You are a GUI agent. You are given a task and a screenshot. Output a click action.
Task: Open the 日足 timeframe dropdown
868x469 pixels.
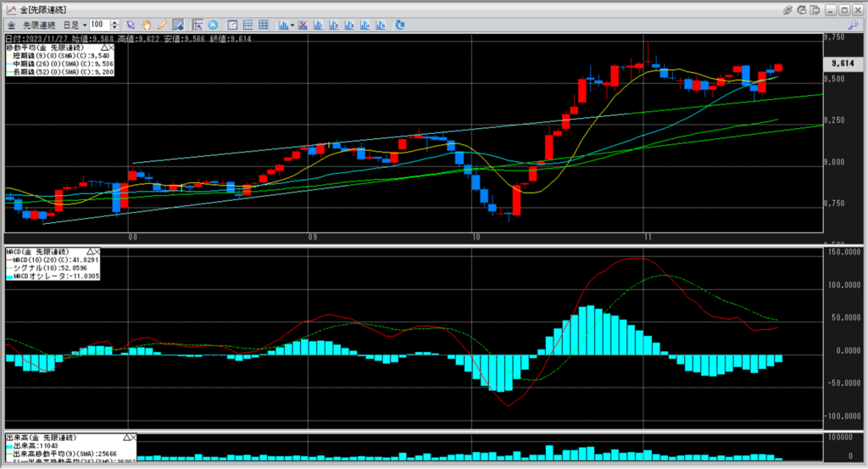[x=75, y=25]
